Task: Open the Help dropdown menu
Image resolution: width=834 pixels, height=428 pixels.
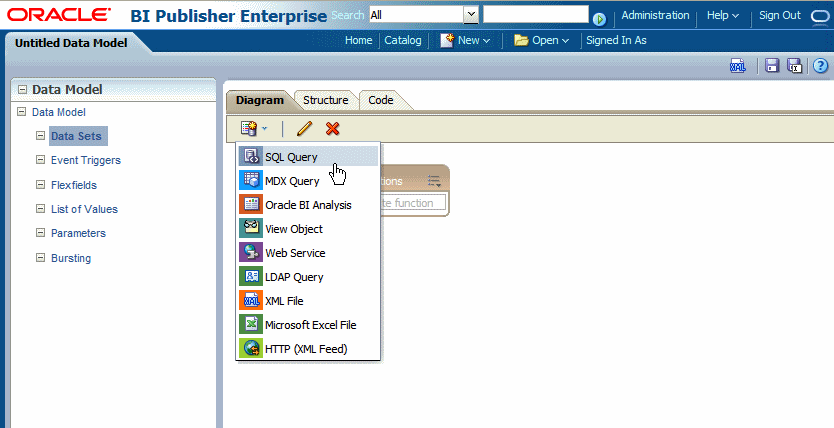Action: point(723,15)
